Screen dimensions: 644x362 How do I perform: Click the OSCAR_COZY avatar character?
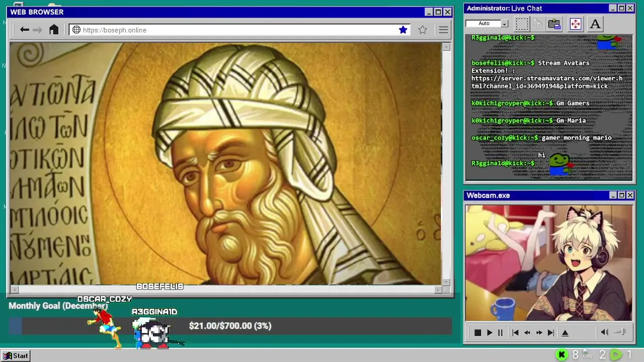105,327
